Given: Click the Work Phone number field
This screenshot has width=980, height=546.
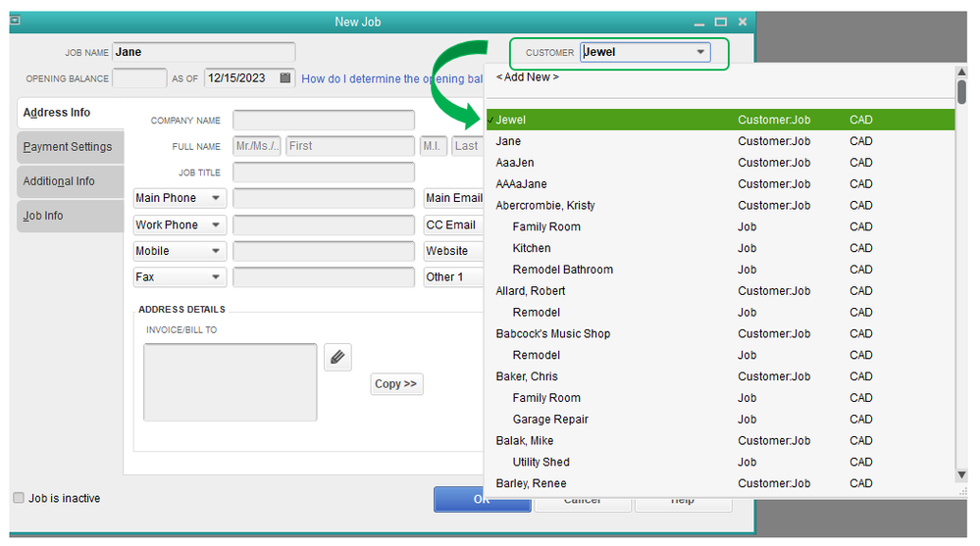Looking at the screenshot, I should 324,224.
